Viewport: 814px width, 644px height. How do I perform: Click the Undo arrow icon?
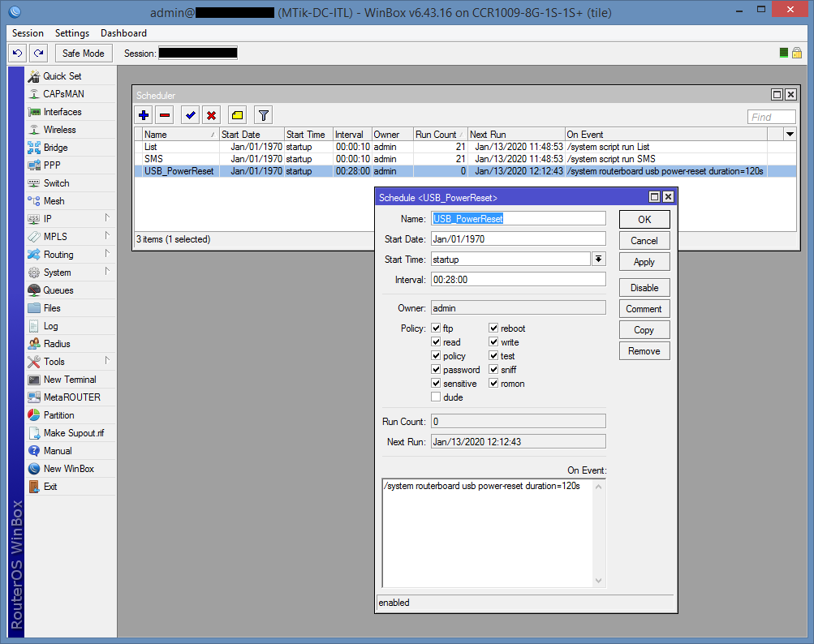click(17, 53)
